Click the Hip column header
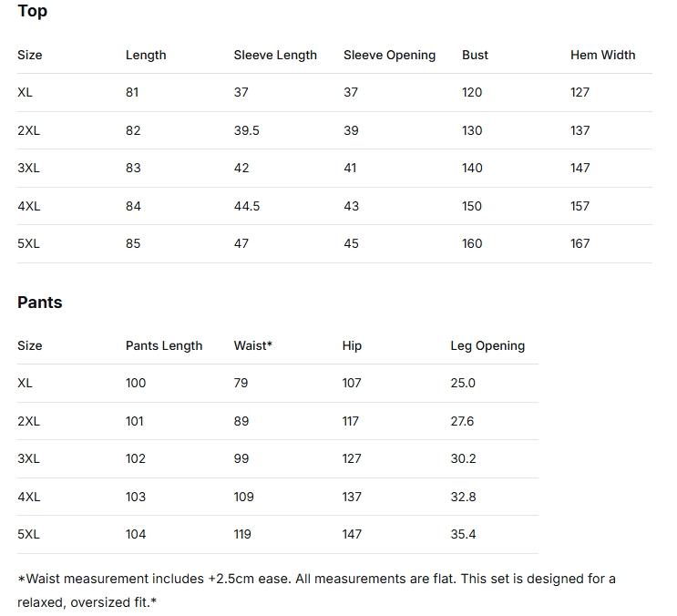The image size is (677, 616). coord(352,345)
